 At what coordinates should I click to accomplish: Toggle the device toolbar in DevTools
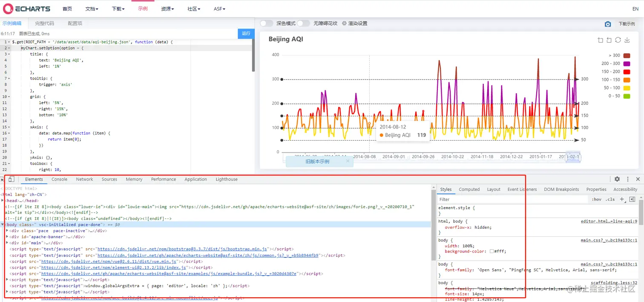tap(11, 179)
